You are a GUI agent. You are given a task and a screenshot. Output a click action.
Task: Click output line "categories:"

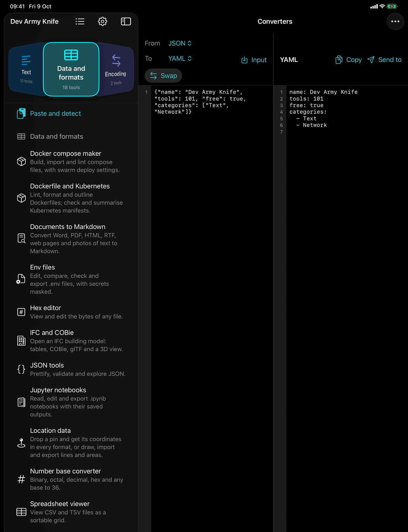(308, 112)
